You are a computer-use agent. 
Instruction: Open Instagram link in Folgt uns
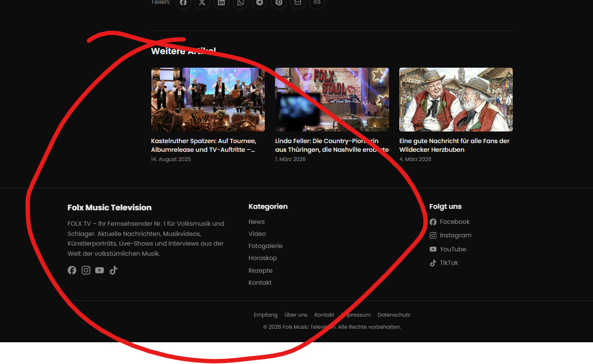(x=450, y=235)
